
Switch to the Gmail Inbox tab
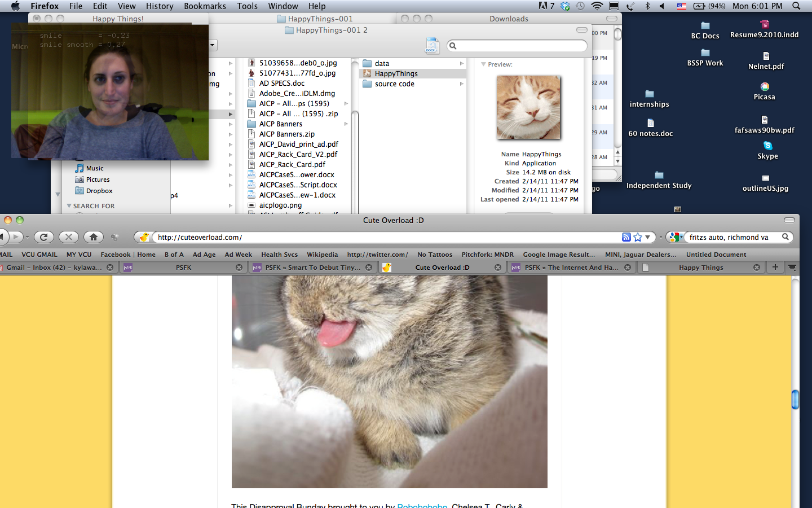(54, 268)
